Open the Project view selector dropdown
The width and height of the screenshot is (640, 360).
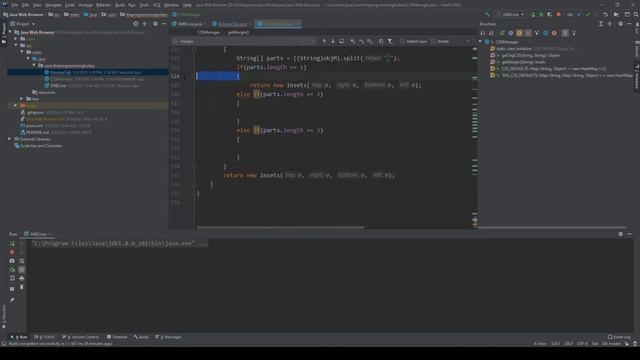(23, 24)
